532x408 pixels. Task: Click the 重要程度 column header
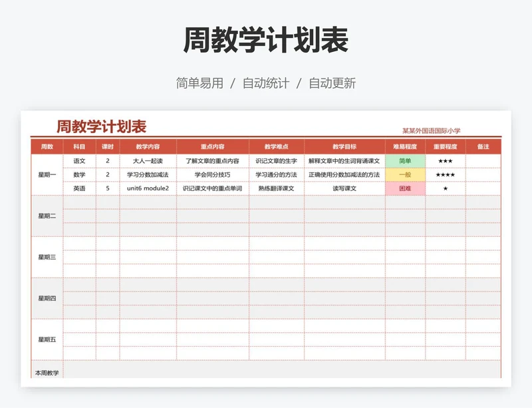point(445,146)
